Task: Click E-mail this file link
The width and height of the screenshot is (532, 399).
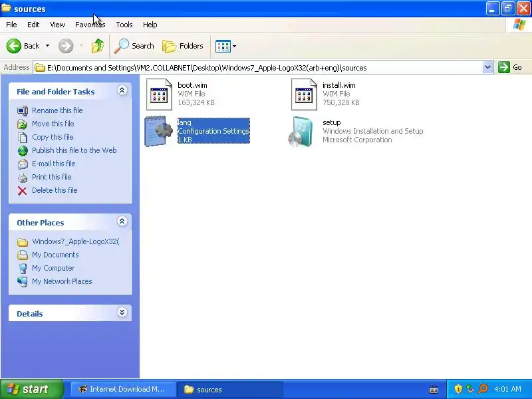Action: point(54,164)
